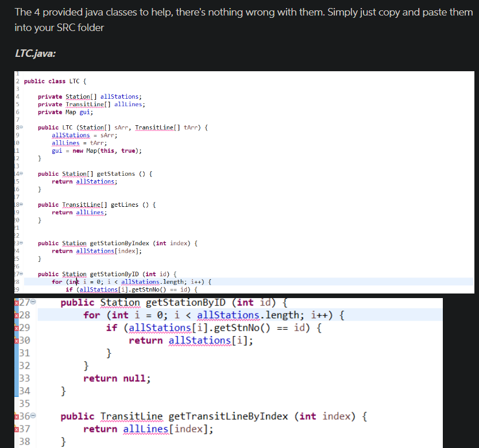Screen dimensions: 479x448
Task: Click the error marker on line 28
Action: (x=16, y=315)
